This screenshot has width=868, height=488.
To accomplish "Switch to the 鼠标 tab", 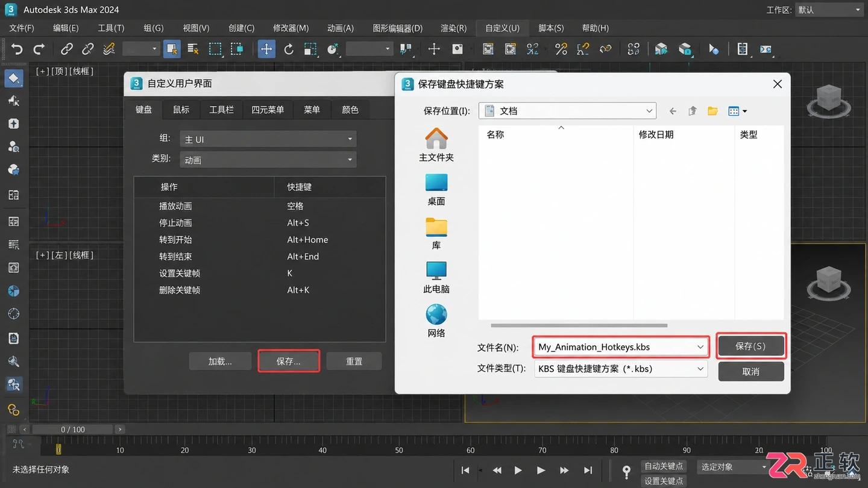I will click(181, 110).
